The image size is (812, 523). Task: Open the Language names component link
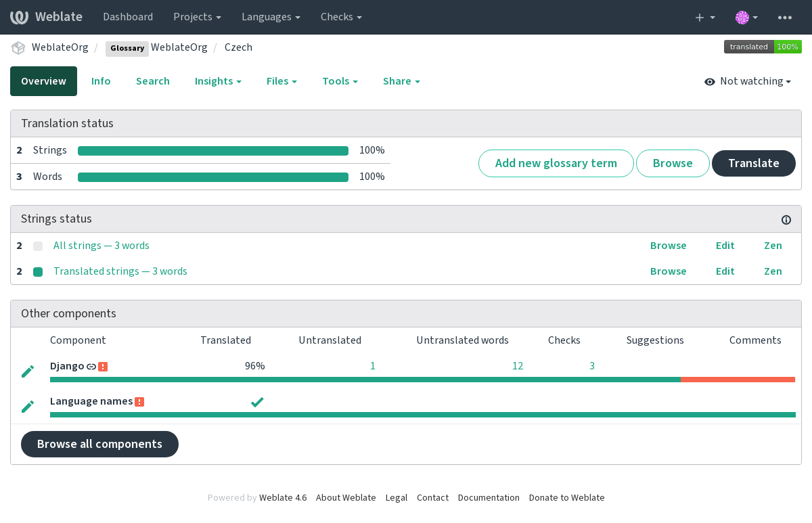click(91, 401)
